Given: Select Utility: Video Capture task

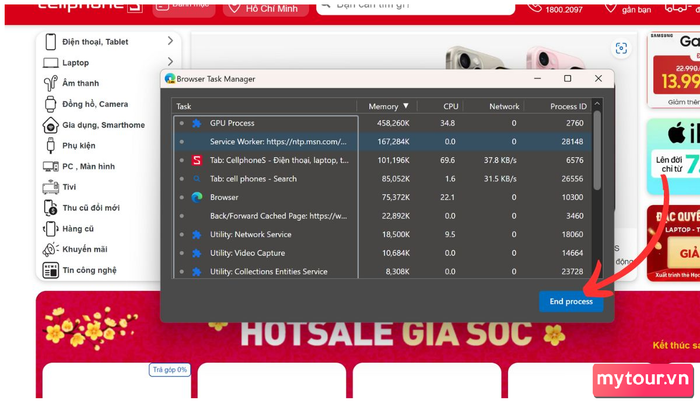Looking at the screenshot, I should coord(383,253).
